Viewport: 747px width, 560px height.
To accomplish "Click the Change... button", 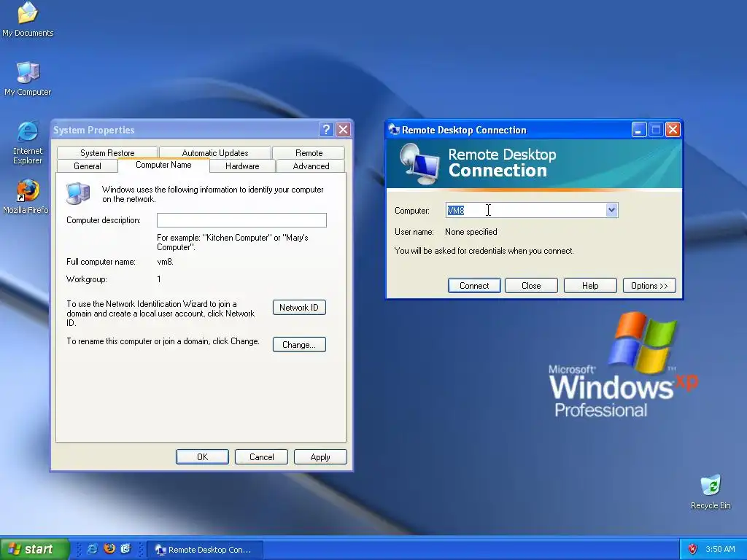I will (x=299, y=345).
